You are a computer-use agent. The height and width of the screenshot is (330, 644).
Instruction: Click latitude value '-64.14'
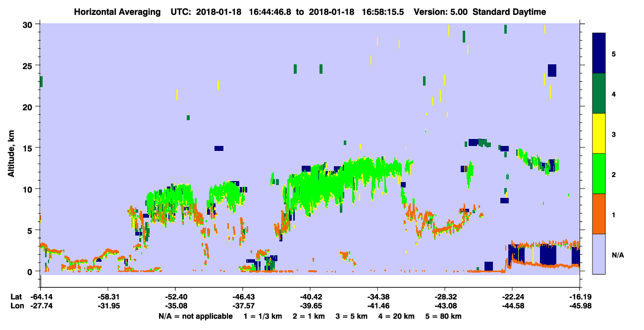click(41, 297)
